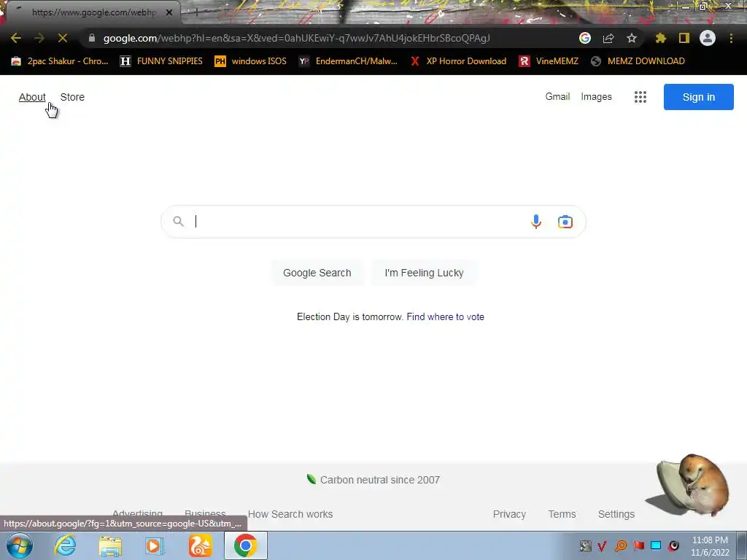Go to Google Images link

click(x=596, y=97)
